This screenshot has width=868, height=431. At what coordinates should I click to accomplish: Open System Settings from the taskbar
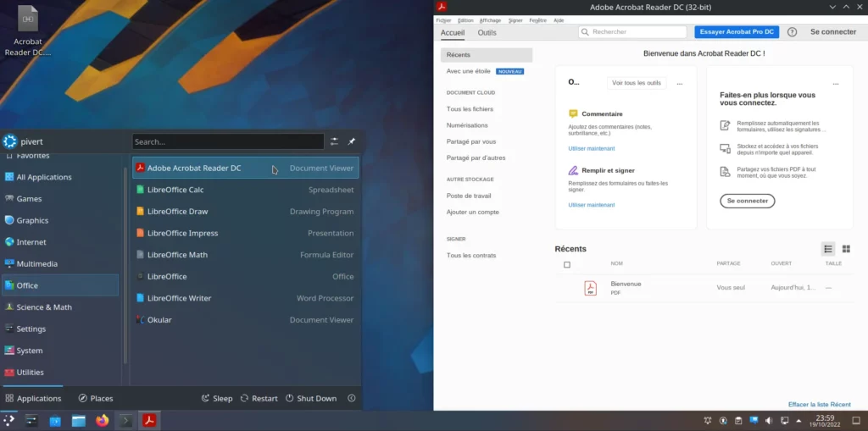coord(31,421)
